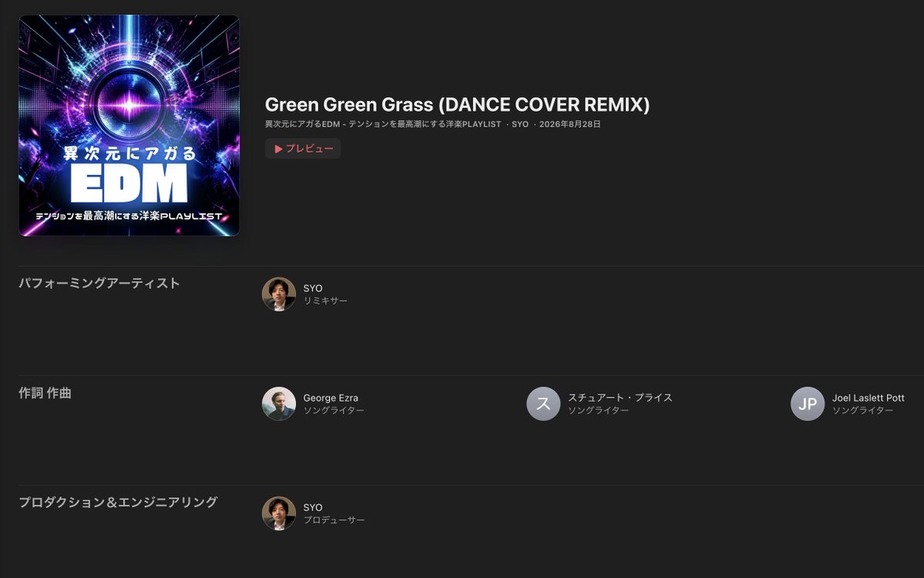Viewport: 924px width, 578px height.
Task: Click the ス avatar for スチュアート・プライス
Action: (543, 404)
